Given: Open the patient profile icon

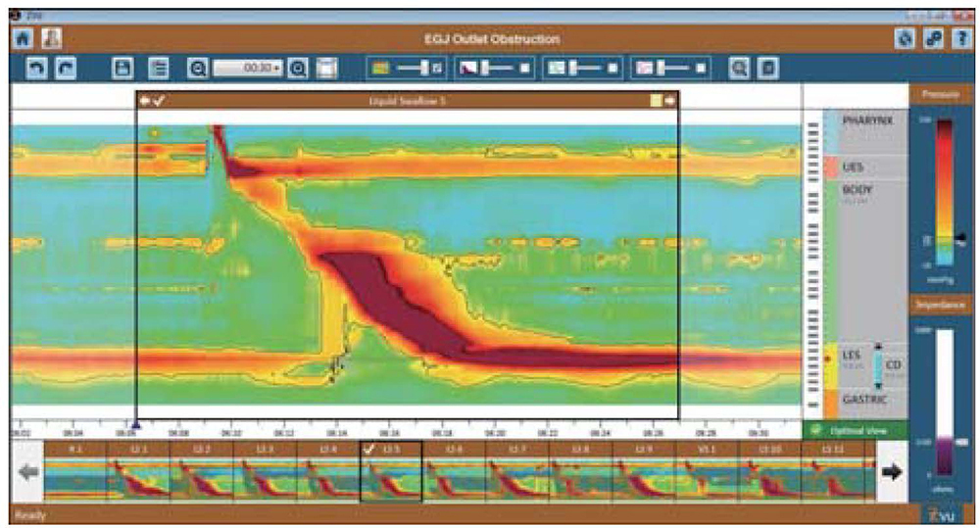Looking at the screenshot, I should tap(51, 39).
